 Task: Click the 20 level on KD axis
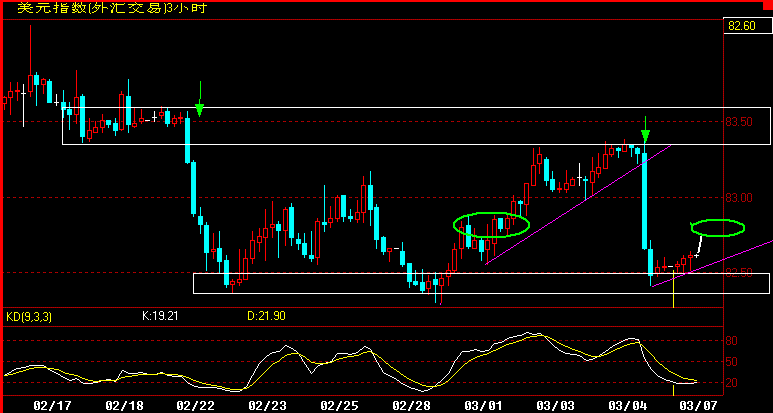click(x=731, y=382)
